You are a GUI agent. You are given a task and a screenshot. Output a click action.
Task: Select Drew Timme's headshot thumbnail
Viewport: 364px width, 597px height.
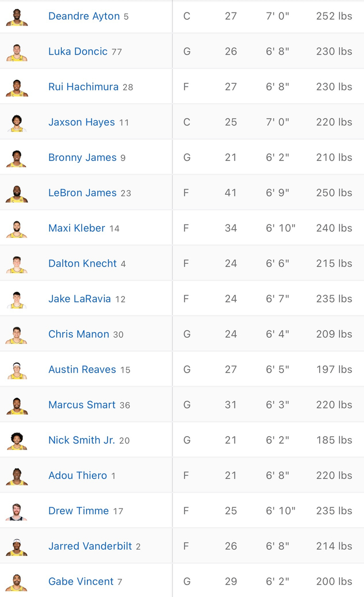tap(17, 511)
